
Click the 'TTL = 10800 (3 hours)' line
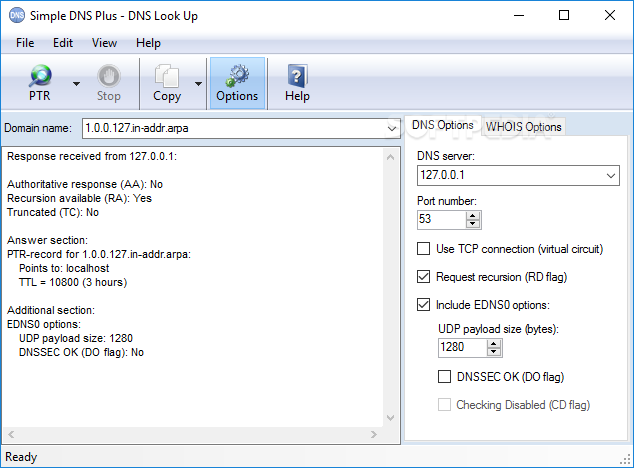(x=73, y=282)
